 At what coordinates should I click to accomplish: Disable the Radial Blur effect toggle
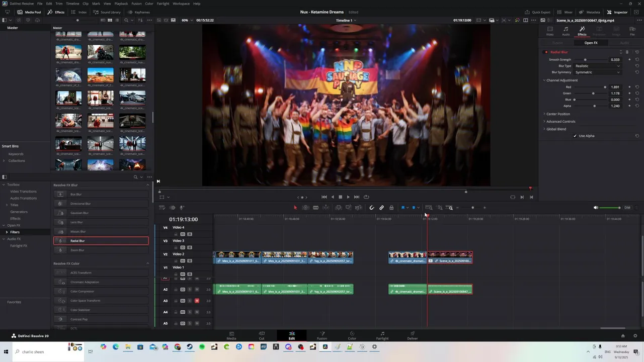546,52
